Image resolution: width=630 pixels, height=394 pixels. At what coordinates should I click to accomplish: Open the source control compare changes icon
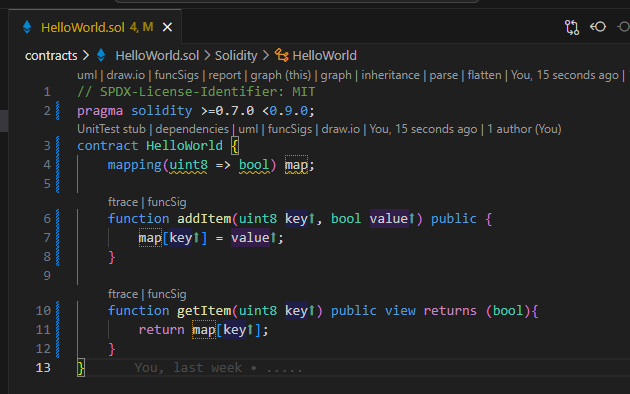point(572,27)
